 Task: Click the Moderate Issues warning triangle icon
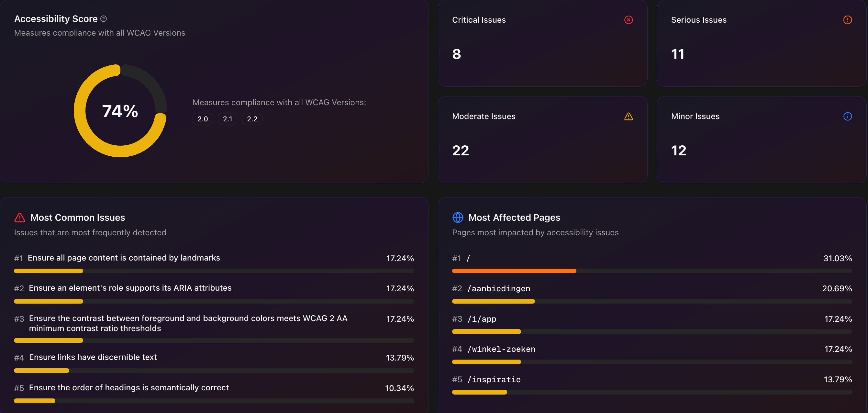(628, 117)
